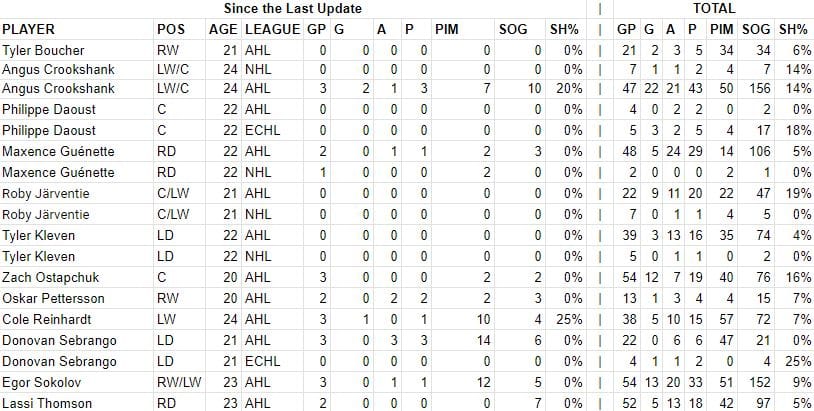Click the TOTAL section header cell
The width and height of the screenshot is (814, 411).
tap(714, 9)
